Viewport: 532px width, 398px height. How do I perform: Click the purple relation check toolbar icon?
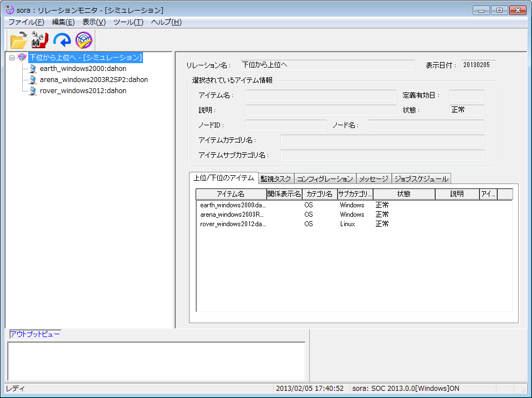pos(84,40)
